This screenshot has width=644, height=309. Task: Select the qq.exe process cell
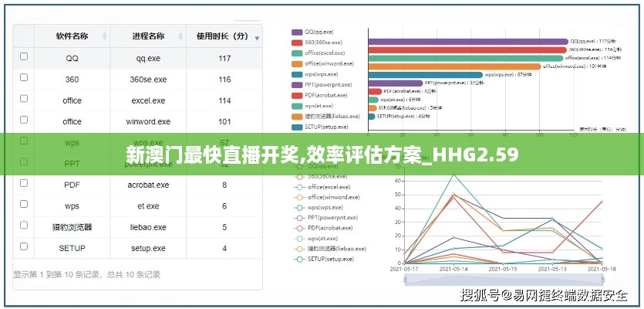pyautogui.click(x=148, y=59)
